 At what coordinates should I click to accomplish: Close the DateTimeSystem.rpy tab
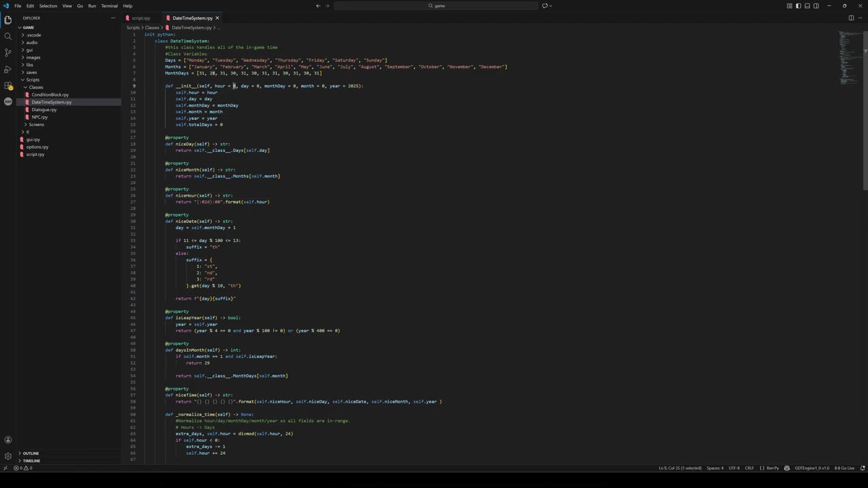(217, 18)
